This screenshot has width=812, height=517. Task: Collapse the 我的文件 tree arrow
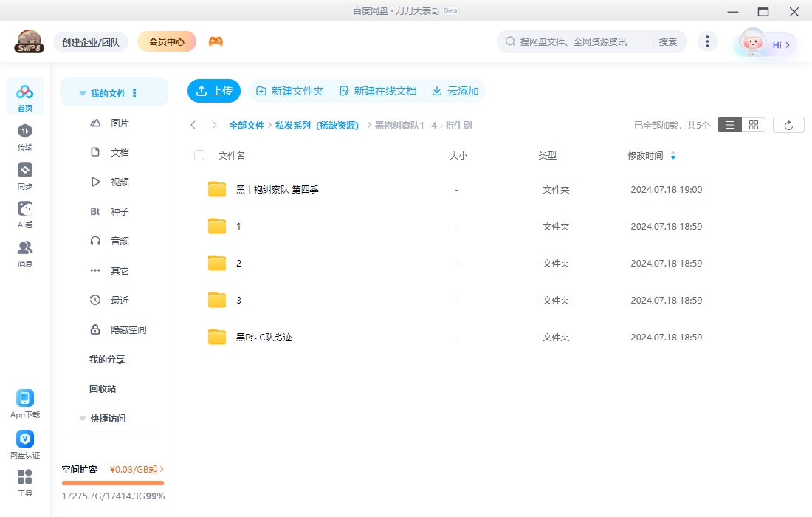[83, 93]
